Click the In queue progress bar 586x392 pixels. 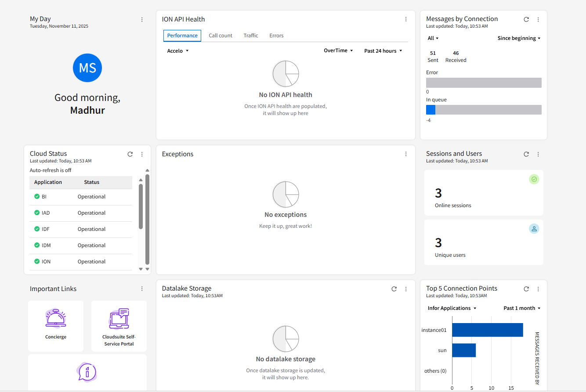[483, 109]
